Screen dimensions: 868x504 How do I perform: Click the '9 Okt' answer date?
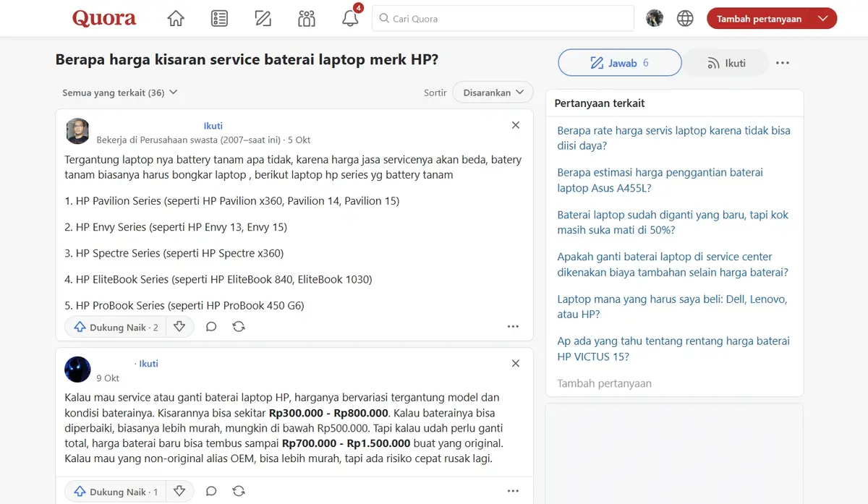click(108, 378)
